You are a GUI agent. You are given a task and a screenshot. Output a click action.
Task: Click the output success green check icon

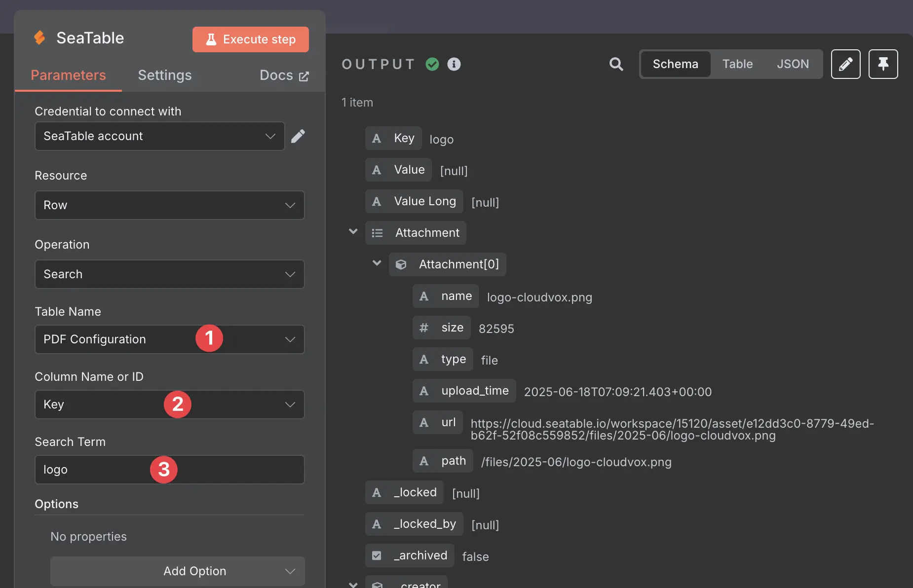[432, 64]
